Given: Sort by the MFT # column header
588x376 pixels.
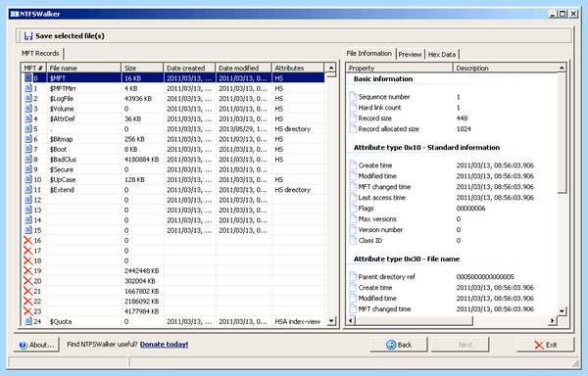Looking at the screenshot, I should click(x=33, y=68).
